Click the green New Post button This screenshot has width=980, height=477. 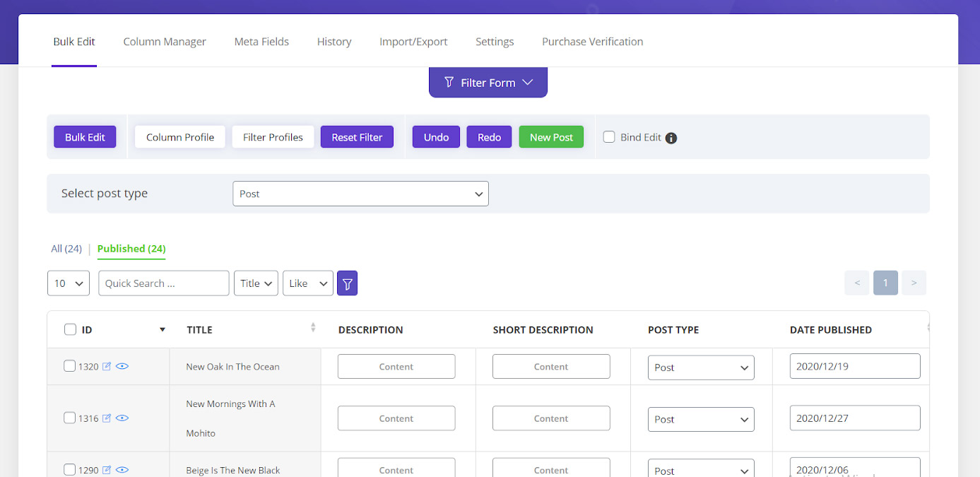click(x=551, y=137)
